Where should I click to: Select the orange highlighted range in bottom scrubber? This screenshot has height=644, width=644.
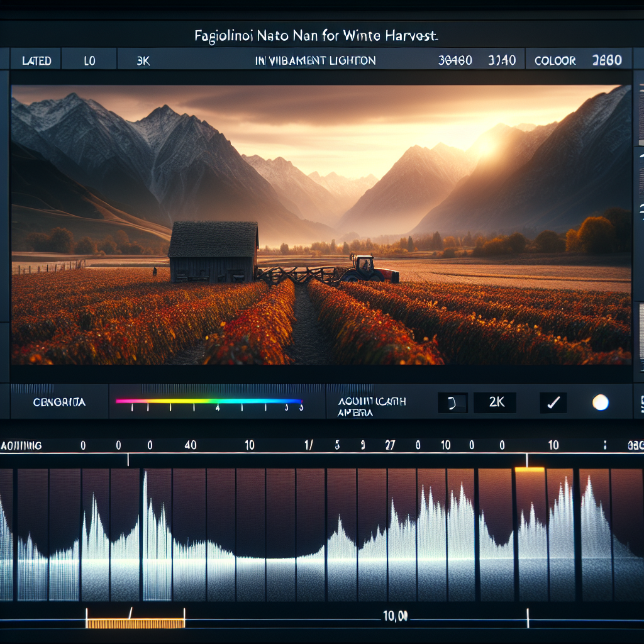tap(136, 623)
